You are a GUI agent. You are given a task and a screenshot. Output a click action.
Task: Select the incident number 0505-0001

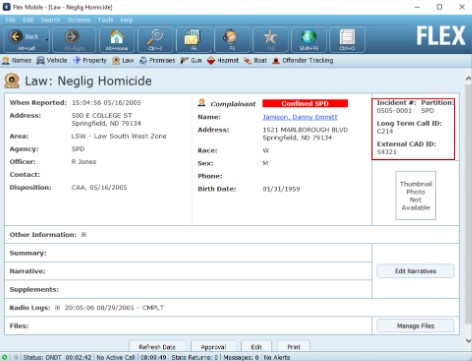(394, 111)
